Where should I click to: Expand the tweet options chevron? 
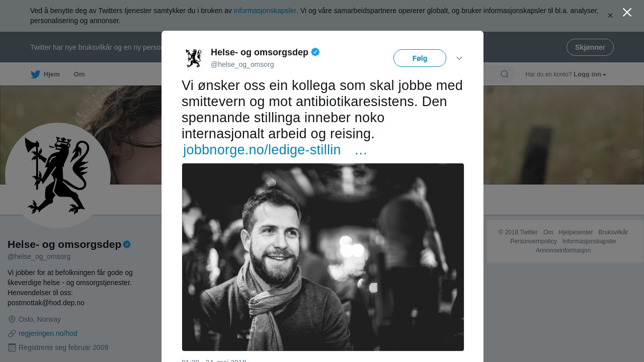point(459,58)
